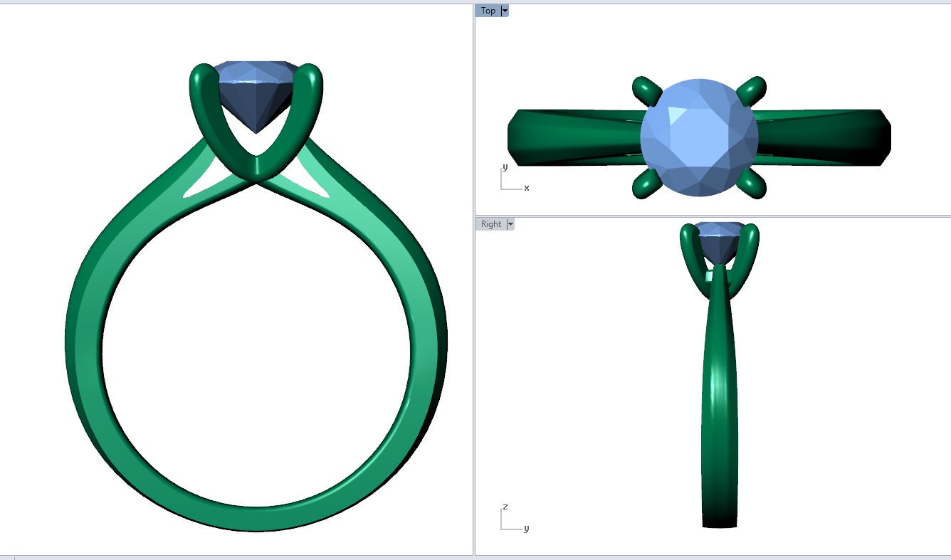951x560 pixels.
Task: Click the y axis label in Right viewport
Action: pyautogui.click(x=527, y=528)
